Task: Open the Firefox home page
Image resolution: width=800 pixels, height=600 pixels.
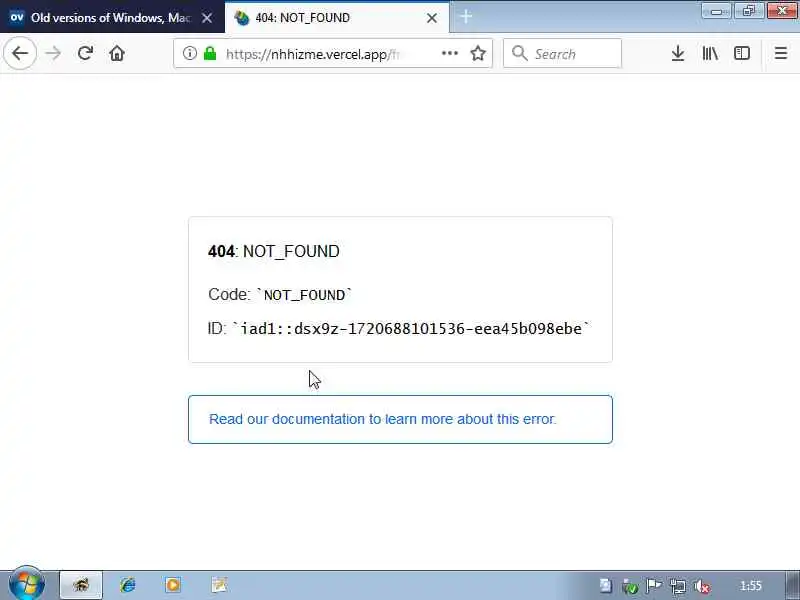Action: pyautogui.click(x=117, y=53)
